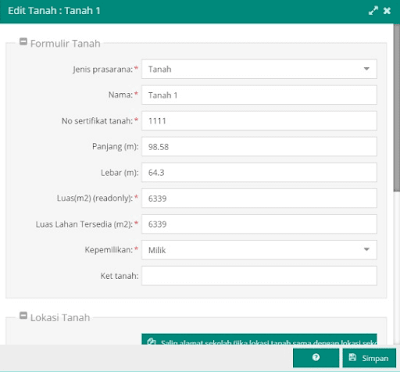Click the Edit Tanah : Tanah 1 title
The width and height of the screenshot is (400, 372).
pos(54,11)
